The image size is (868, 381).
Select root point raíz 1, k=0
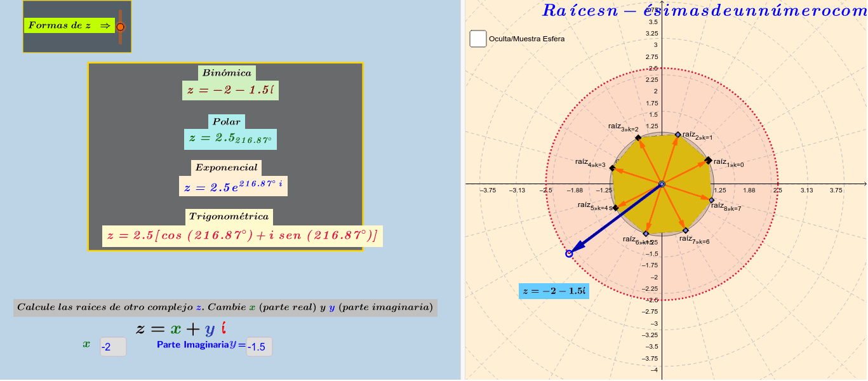(x=709, y=161)
